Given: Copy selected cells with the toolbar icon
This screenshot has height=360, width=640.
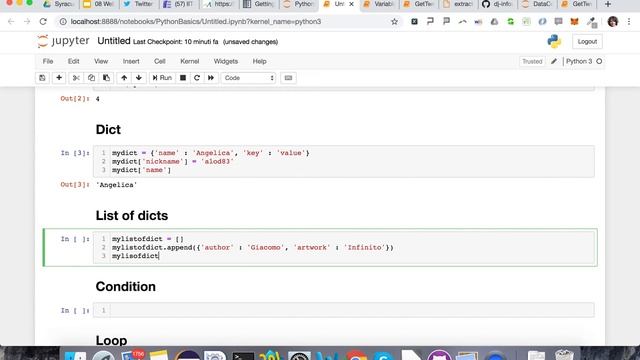Looking at the screenshot, I should click(91, 78).
